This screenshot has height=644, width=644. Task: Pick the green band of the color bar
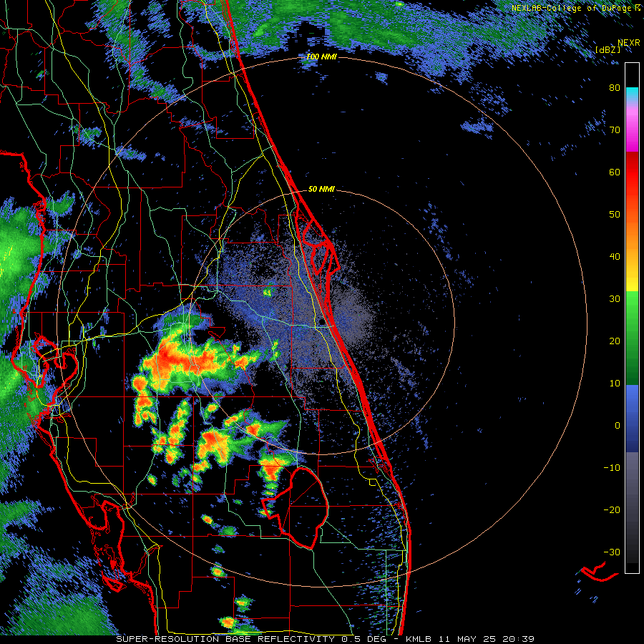coord(632,338)
